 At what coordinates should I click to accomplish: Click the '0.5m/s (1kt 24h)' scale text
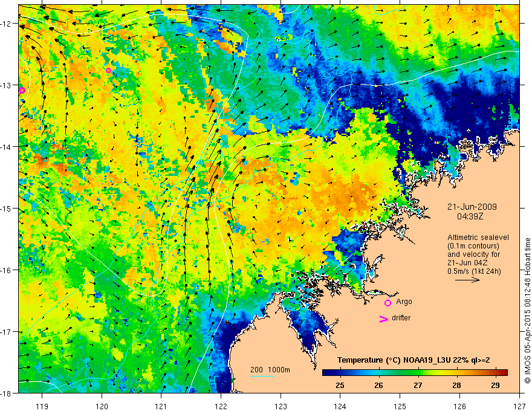tap(474, 271)
